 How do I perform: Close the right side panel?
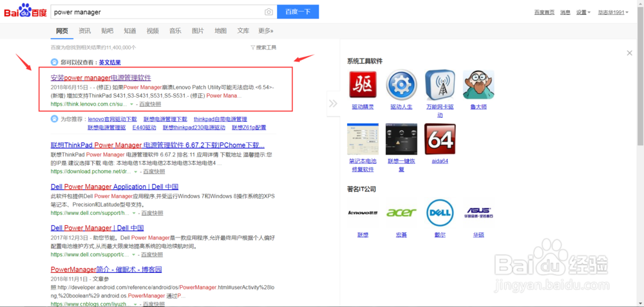629,53
